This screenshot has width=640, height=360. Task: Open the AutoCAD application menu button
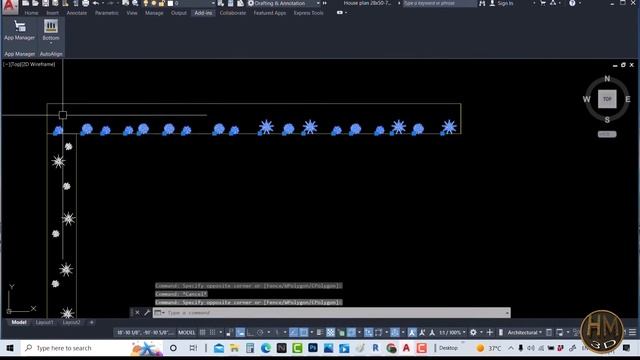10,6
